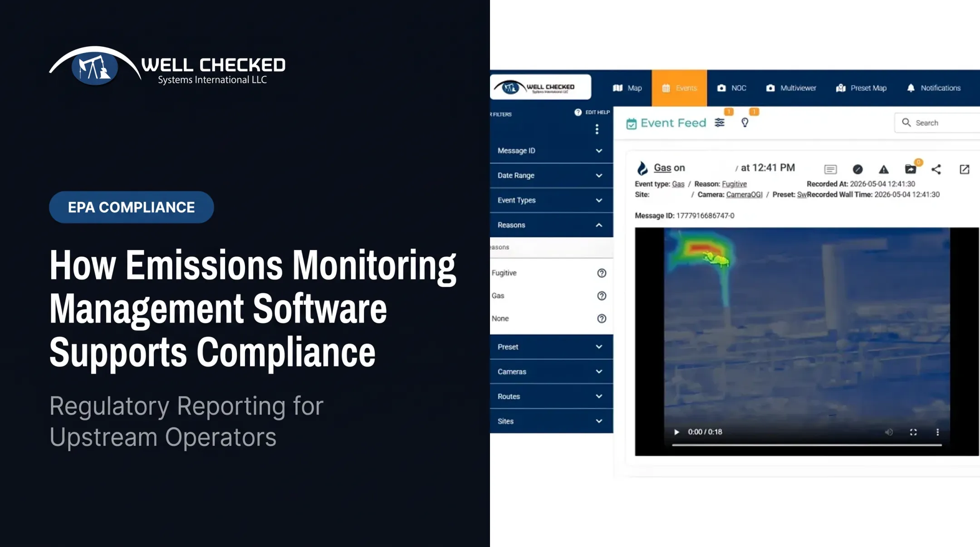Image resolution: width=980 pixels, height=547 pixels.
Task: Click the gas flame event icon
Action: click(642, 168)
